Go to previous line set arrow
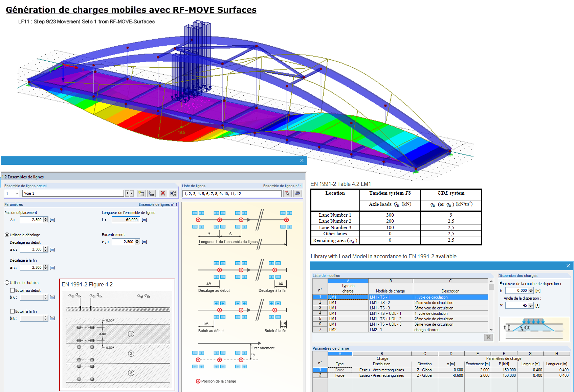574x392 pixels. [x=127, y=193]
